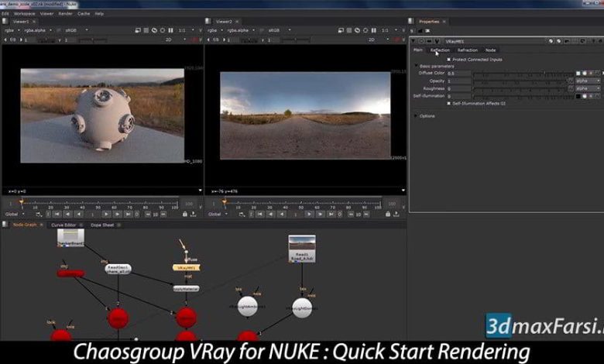Image resolution: width=604 pixels, height=364 pixels.
Task: Open Viewer1 2D view mode dropdown
Action: pos(176,39)
